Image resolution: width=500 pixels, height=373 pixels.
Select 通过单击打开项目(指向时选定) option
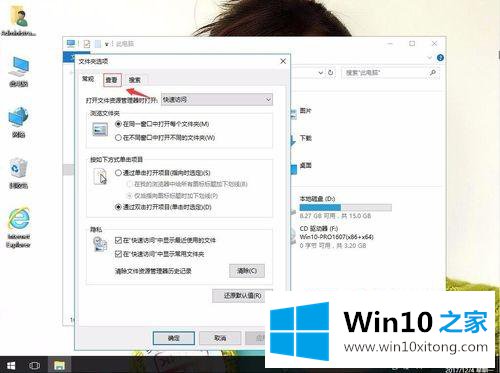pos(163,173)
